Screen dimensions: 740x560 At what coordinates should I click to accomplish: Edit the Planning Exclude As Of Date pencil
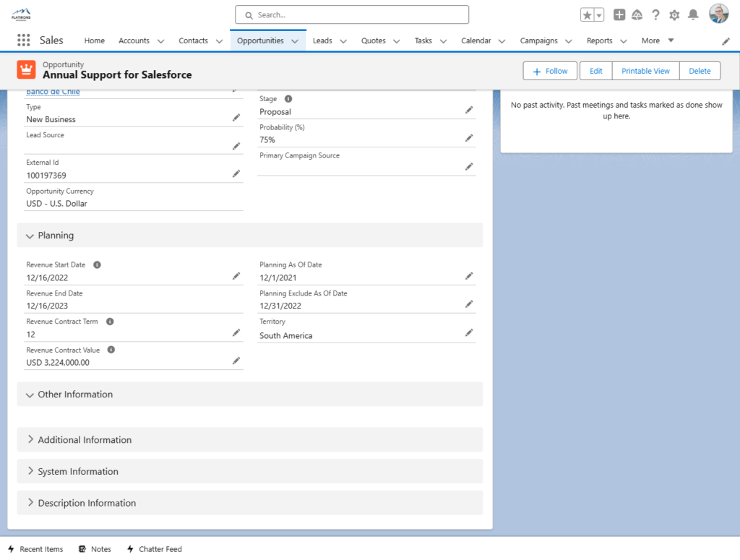(468, 303)
